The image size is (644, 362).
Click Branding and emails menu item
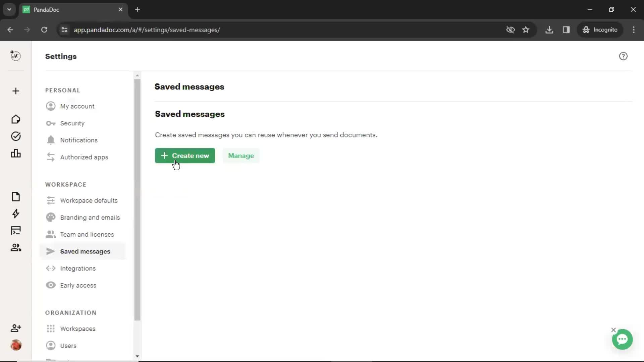(x=90, y=218)
